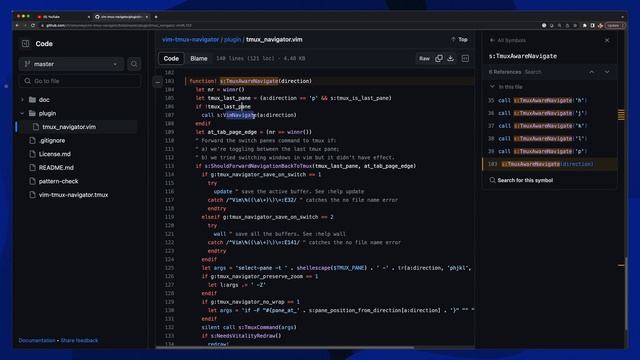
Task: Collapse the plugin folder
Action: click(22, 113)
